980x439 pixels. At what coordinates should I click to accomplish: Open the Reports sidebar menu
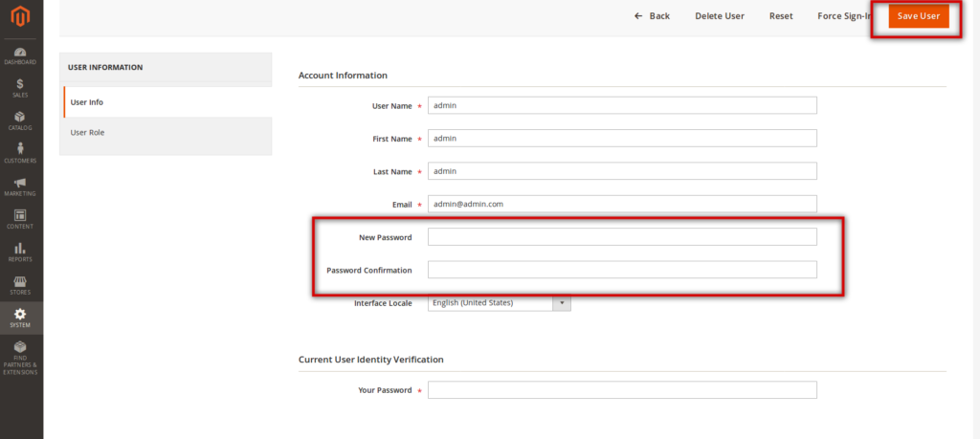pyautogui.click(x=20, y=252)
